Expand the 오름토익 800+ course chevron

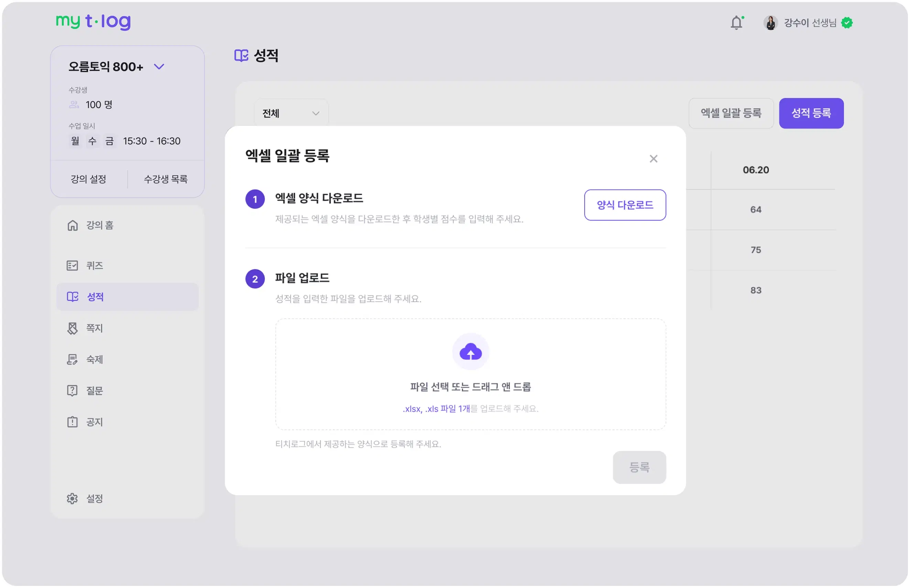click(159, 67)
